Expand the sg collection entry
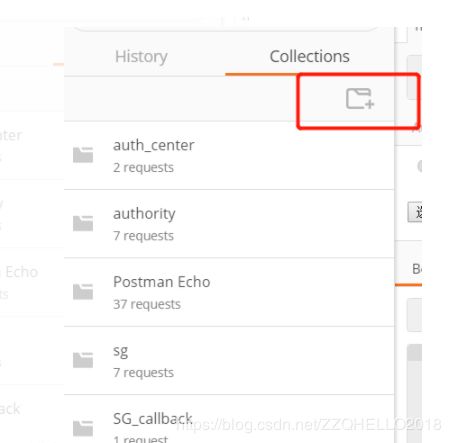The height and width of the screenshot is (443, 451). point(229,361)
